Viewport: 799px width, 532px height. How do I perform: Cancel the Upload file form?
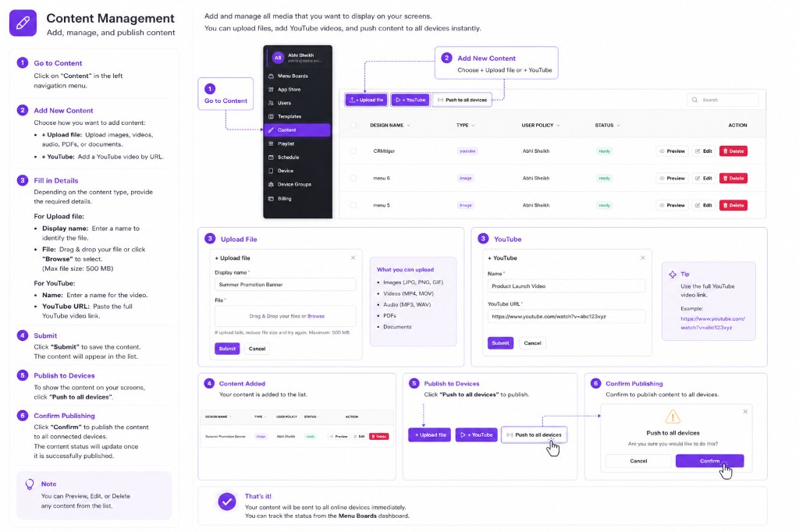257,349
